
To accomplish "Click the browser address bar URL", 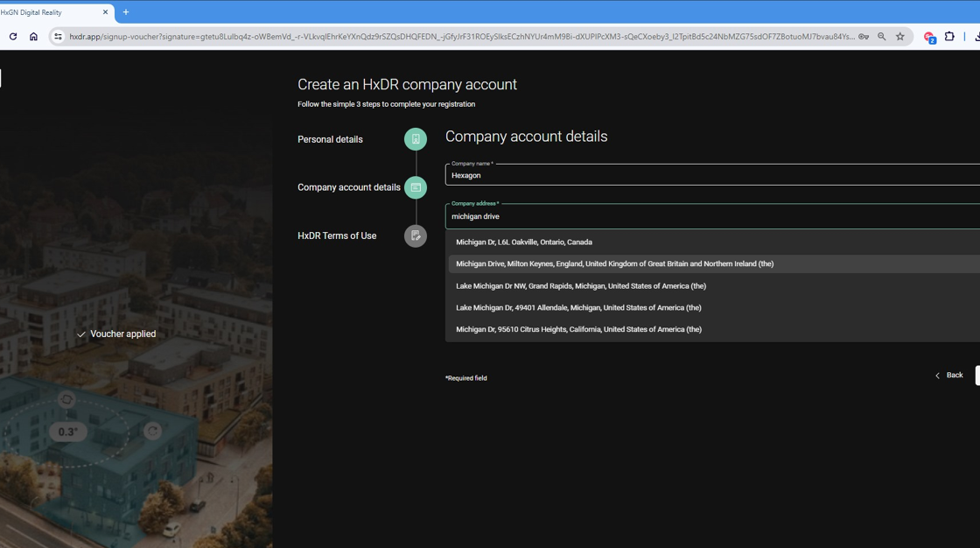I will tap(462, 36).
